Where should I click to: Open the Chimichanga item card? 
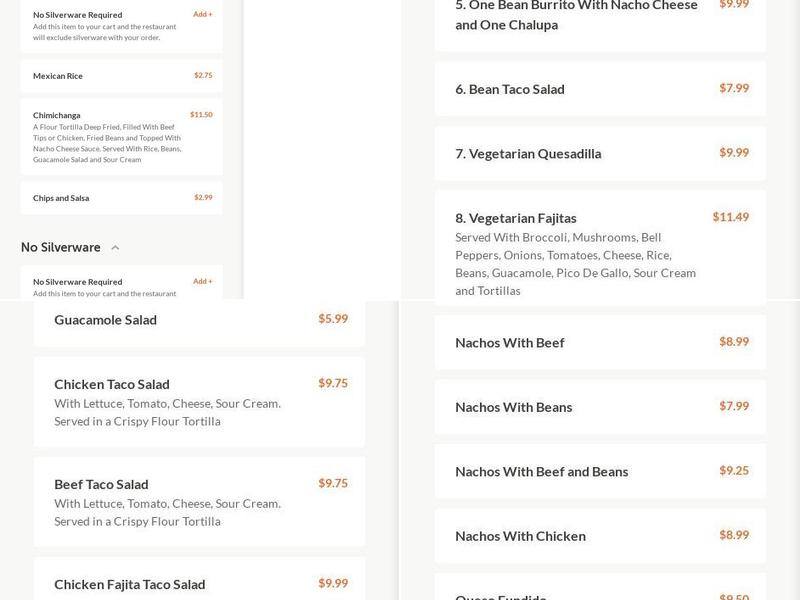point(120,140)
